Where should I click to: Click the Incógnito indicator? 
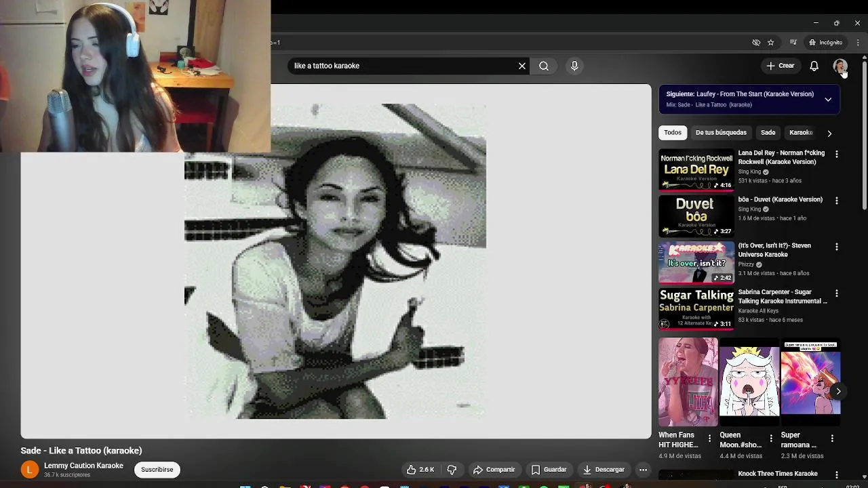(825, 42)
